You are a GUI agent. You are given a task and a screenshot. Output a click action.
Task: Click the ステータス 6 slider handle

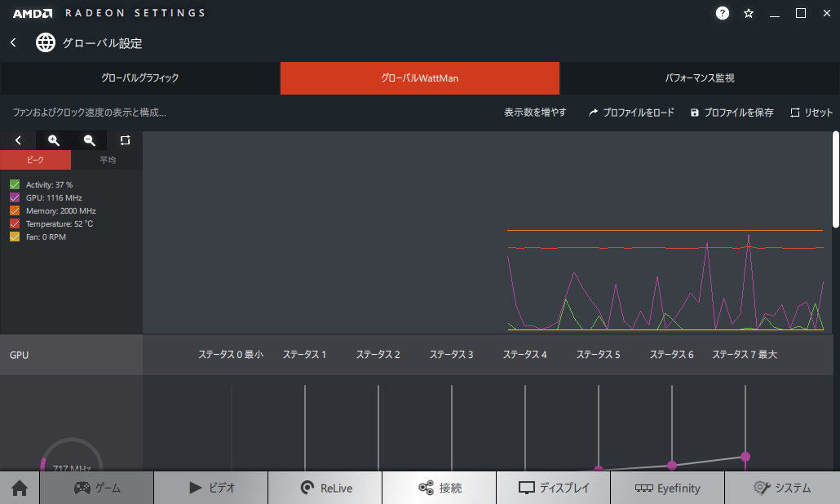[x=672, y=466]
